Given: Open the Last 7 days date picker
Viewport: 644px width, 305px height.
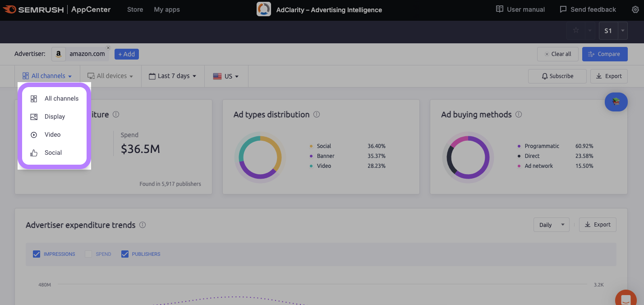Looking at the screenshot, I should [173, 76].
